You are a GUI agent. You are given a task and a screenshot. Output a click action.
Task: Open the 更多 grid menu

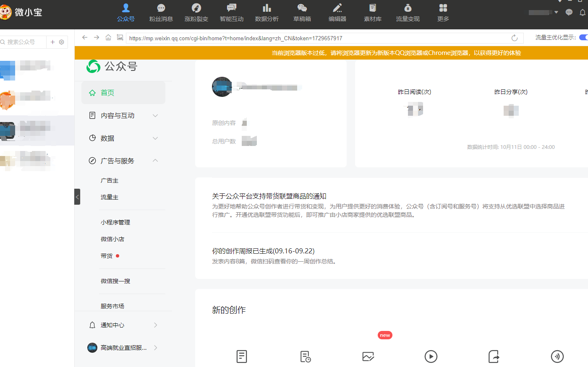coord(443,13)
